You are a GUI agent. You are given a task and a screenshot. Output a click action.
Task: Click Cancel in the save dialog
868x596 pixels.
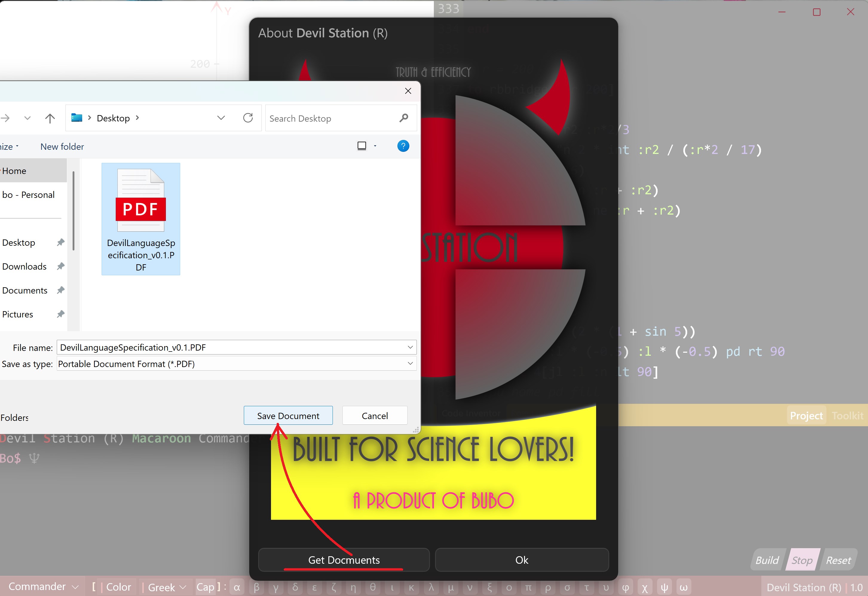pos(375,415)
